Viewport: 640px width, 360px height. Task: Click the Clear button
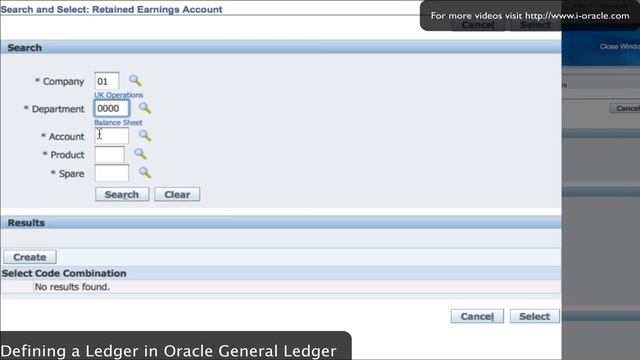(177, 194)
